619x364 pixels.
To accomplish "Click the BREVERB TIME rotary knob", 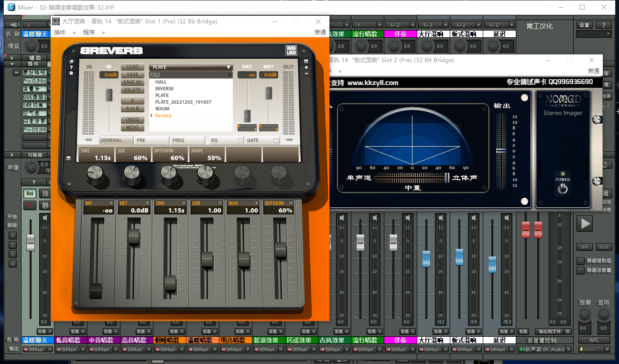I will click(95, 175).
